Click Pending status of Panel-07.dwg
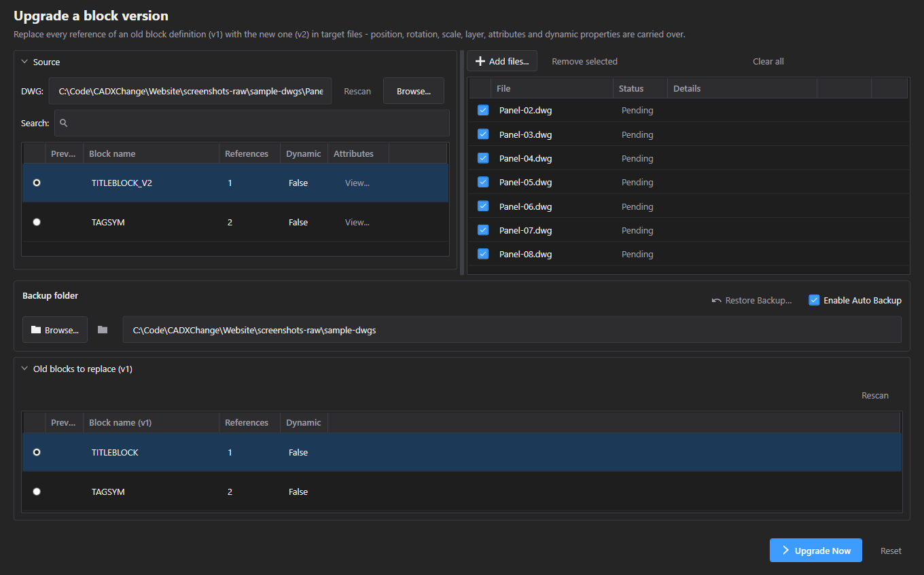The image size is (924, 575). pyautogui.click(x=637, y=230)
